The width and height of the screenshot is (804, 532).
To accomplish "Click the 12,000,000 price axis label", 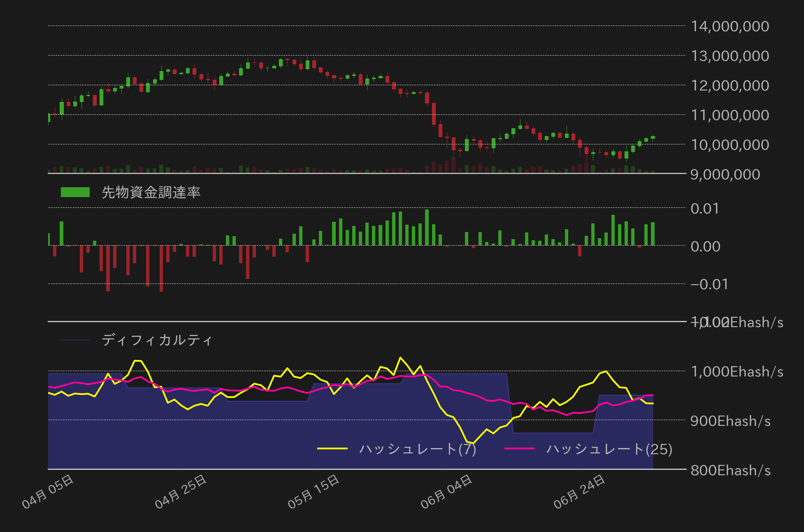I will (730, 86).
